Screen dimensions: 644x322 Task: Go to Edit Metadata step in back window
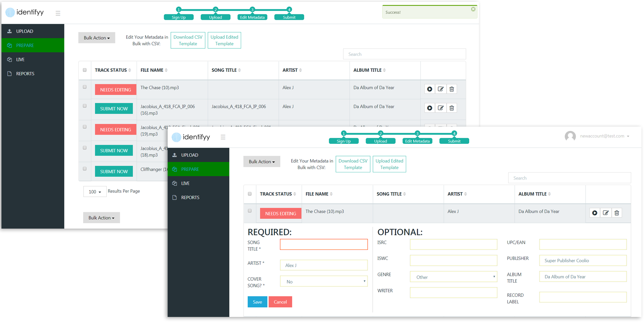[252, 17]
